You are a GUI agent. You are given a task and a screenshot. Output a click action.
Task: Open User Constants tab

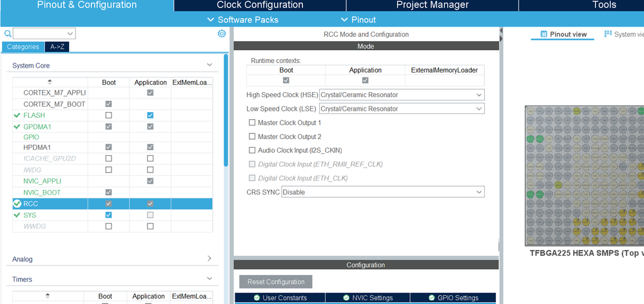[x=280, y=298]
